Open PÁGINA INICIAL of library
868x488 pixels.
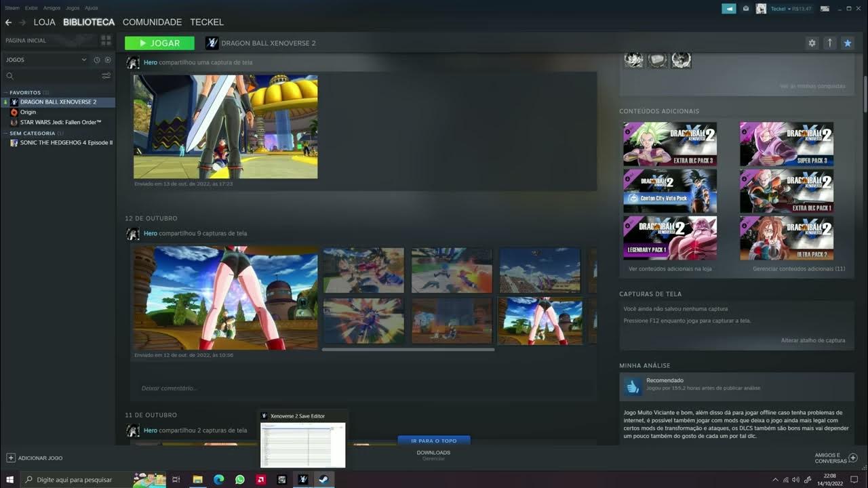click(26, 41)
